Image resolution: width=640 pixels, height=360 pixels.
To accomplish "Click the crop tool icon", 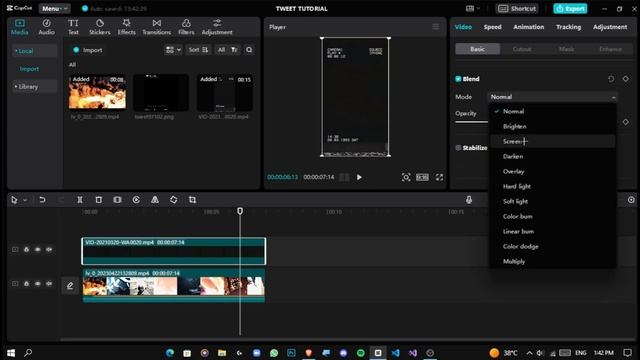I will pos(192,200).
